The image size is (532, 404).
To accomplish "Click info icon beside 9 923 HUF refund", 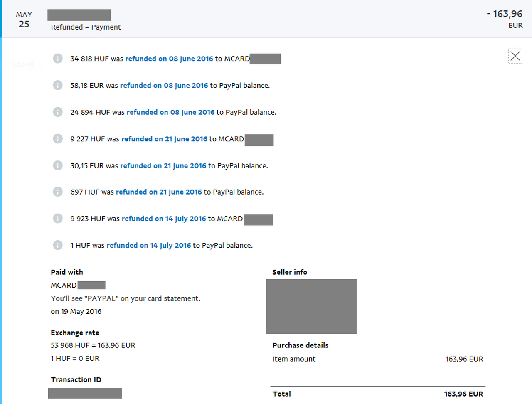I will point(58,219).
